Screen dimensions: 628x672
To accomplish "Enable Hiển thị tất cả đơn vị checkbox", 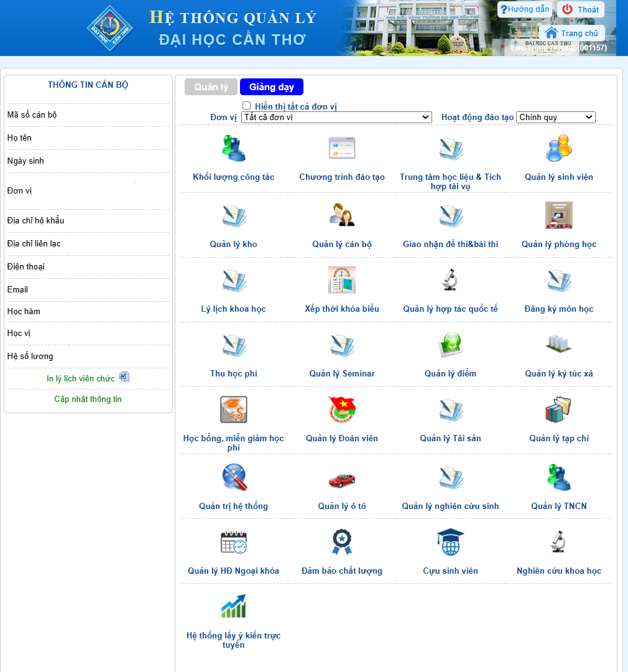I will [x=247, y=106].
